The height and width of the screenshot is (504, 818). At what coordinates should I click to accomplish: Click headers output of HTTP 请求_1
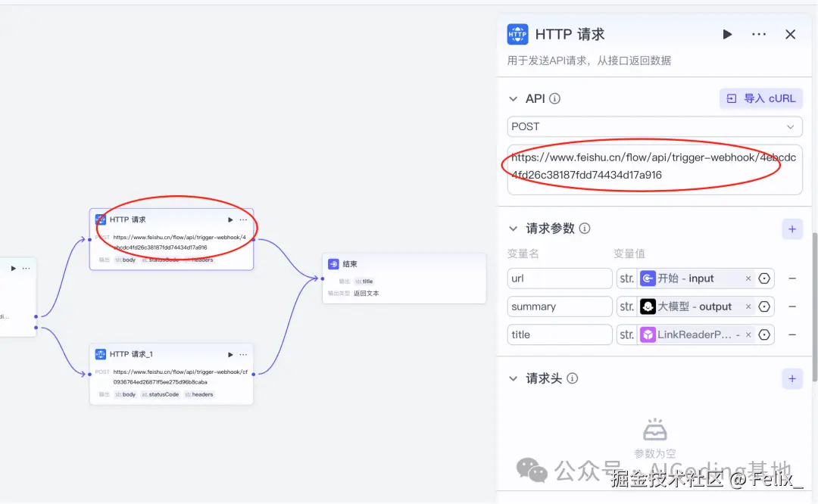pyautogui.click(x=198, y=394)
